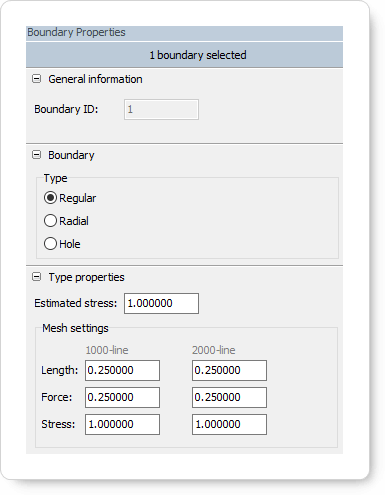The width and height of the screenshot is (385, 495).
Task: Collapse the Boundary section
Action: point(36,155)
